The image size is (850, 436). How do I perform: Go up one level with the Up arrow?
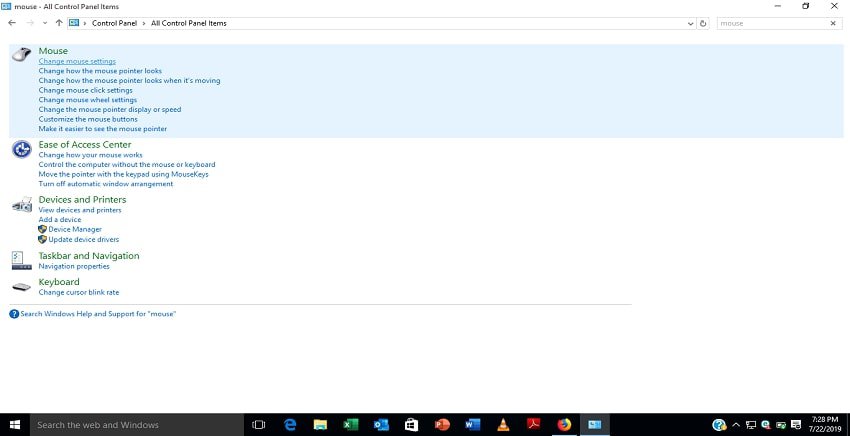coord(59,23)
